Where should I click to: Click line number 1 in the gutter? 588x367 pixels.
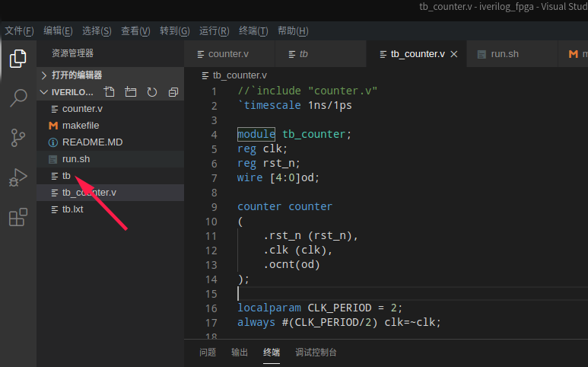coord(214,91)
